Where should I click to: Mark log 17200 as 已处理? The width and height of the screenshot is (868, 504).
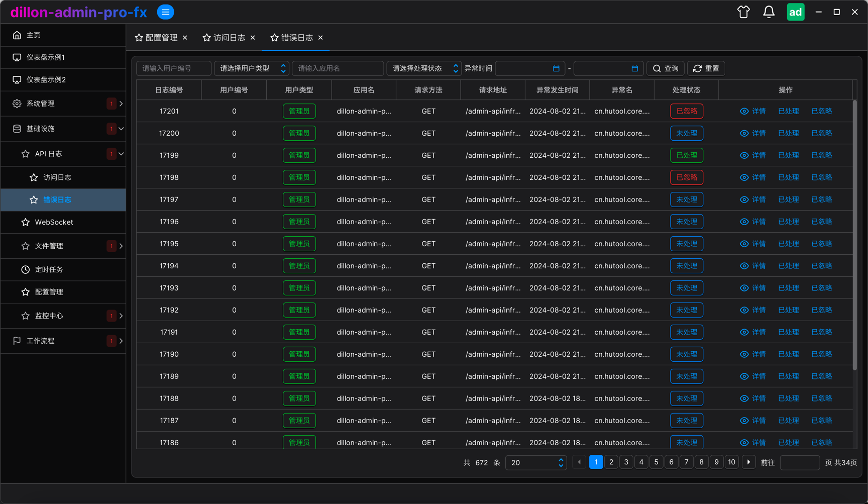788,133
